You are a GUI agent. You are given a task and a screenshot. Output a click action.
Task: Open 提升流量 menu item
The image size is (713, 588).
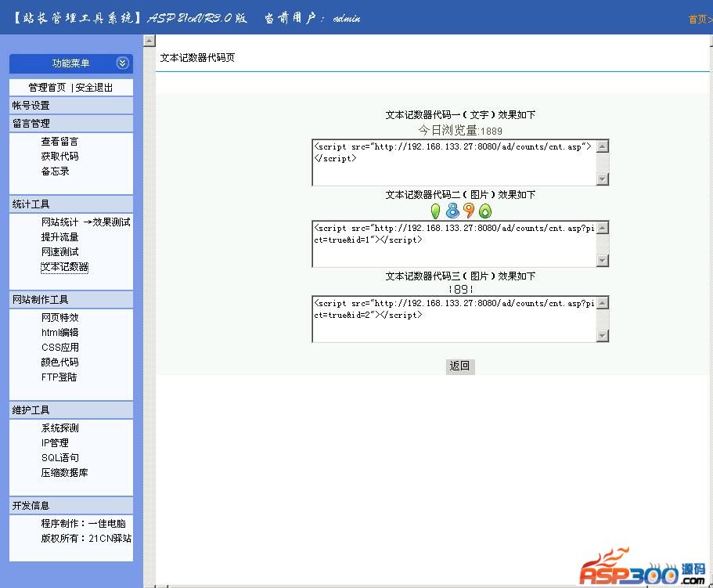pos(59,237)
